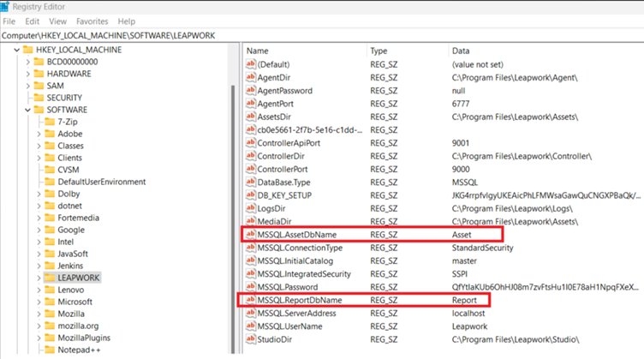Screen dimensions: 644x359
Task: Expand the LEAPWORK key chevron
Action: (x=39, y=278)
